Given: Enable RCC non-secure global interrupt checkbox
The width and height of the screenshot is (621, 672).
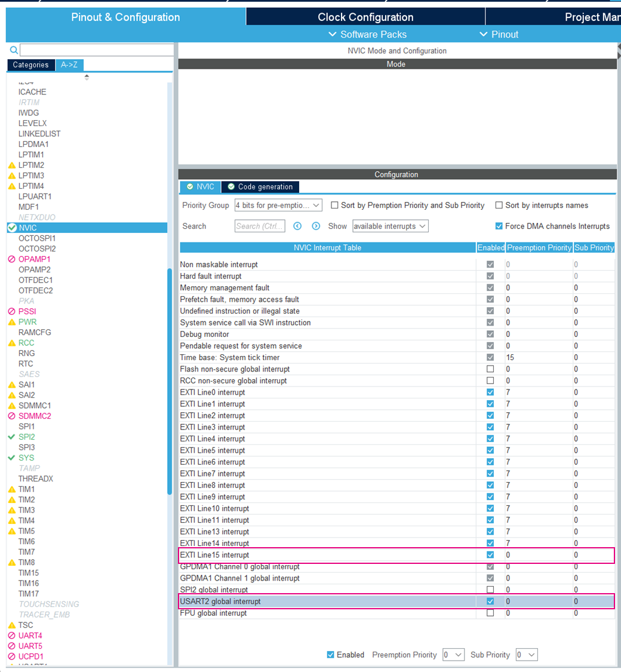Looking at the screenshot, I should pos(490,381).
